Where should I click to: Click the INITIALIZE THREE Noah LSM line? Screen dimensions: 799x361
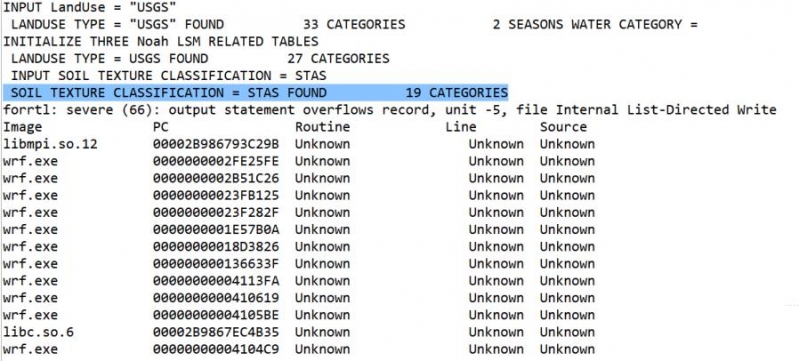pyautogui.click(x=161, y=42)
